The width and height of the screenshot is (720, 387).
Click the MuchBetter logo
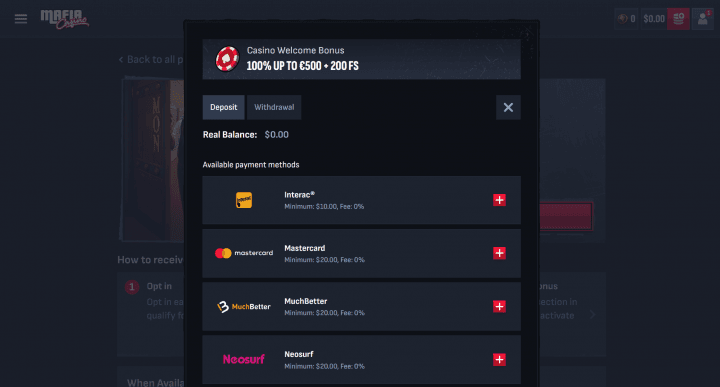coord(244,307)
